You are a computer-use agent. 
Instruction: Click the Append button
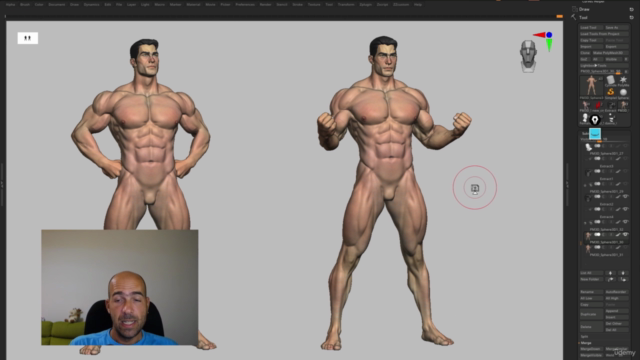[617, 311]
